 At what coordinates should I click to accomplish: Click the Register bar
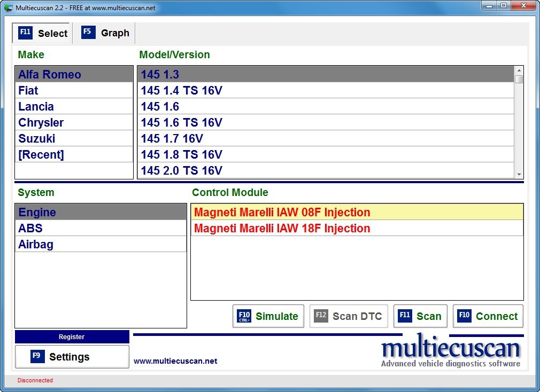coord(72,336)
